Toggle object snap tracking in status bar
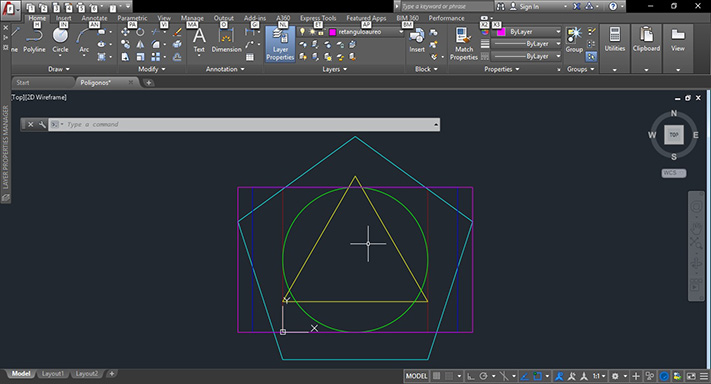The width and height of the screenshot is (711, 384). click(x=524, y=376)
